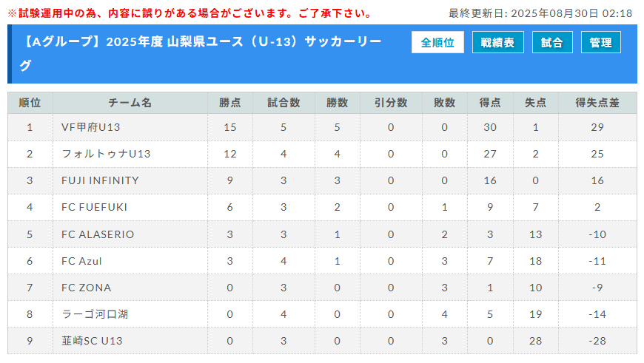Click on the FC ZONA team name
This screenshot has width=644, height=363.
[87, 288]
